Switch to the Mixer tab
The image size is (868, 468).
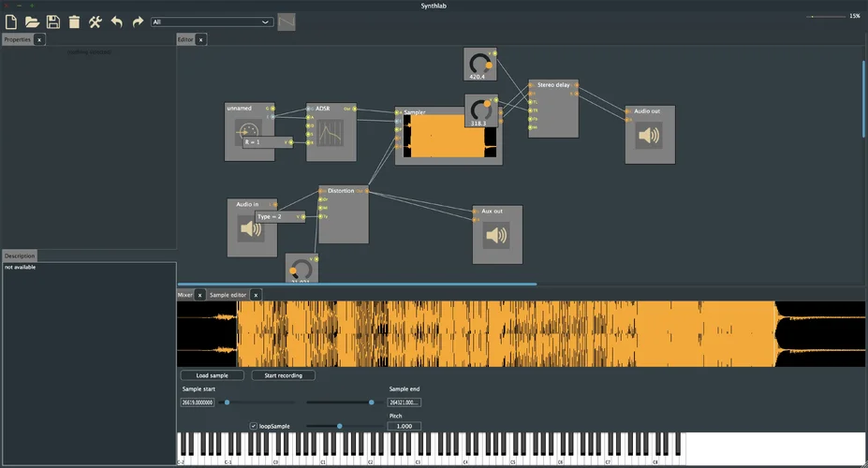(184, 295)
